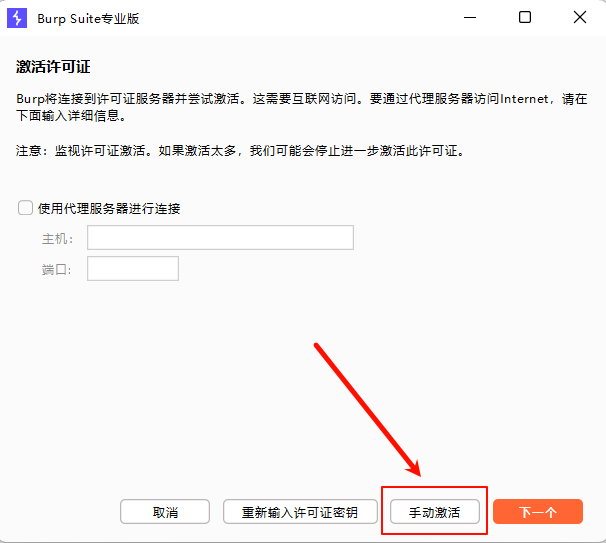The width and height of the screenshot is (606, 543).
Task: Click the 端口 label text
Action: [x=56, y=269]
